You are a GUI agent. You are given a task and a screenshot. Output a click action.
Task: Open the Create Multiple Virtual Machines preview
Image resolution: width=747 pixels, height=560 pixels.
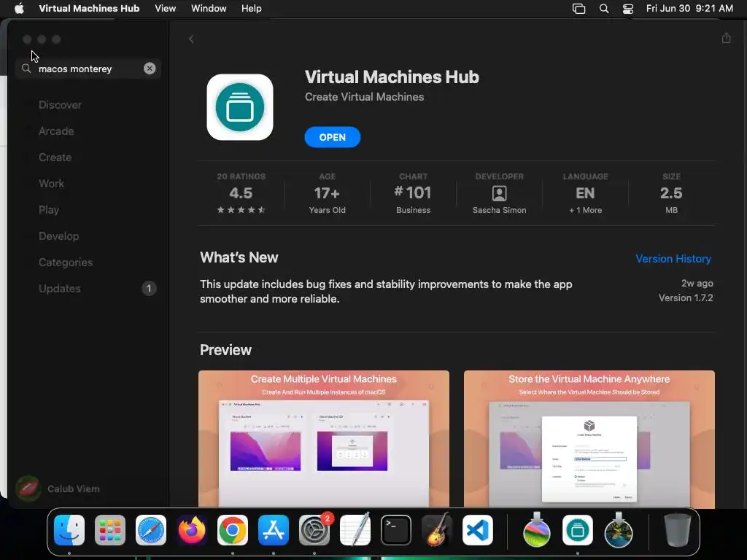[324, 439]
